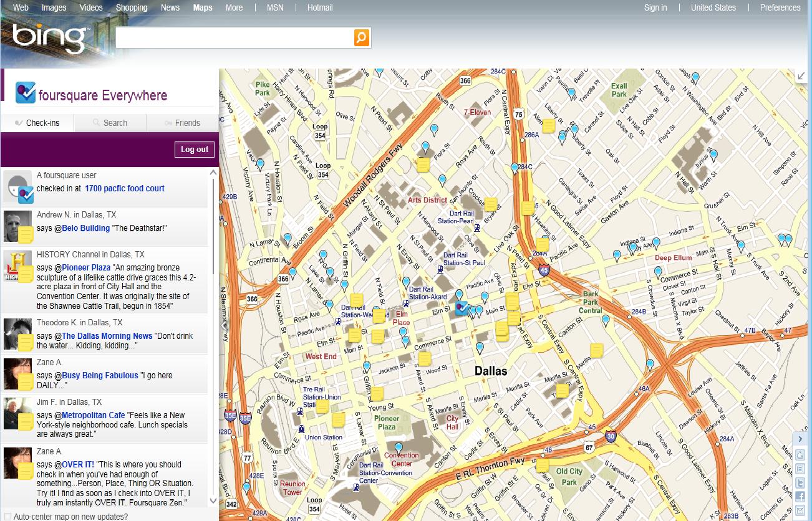Share map via Facebook icon
The width and height of the screenshot is (812, 521).
[x=800, y=497]
